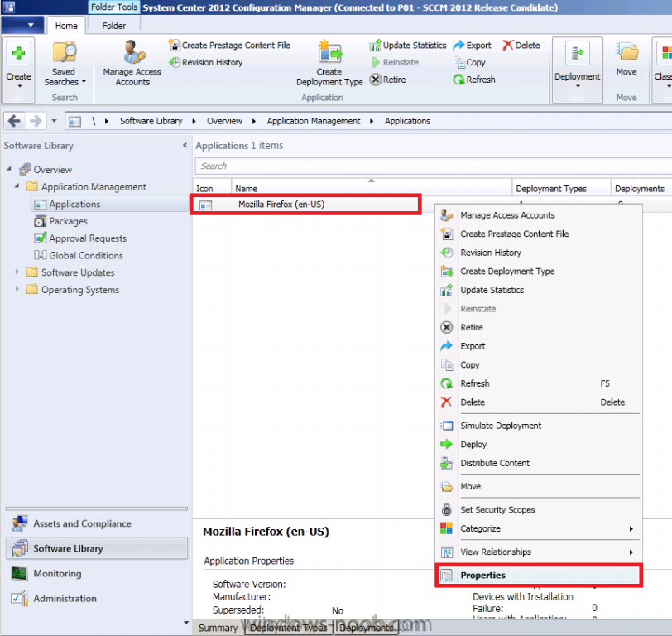
Task: Switch to the Summary details tab
Action: 218,628
